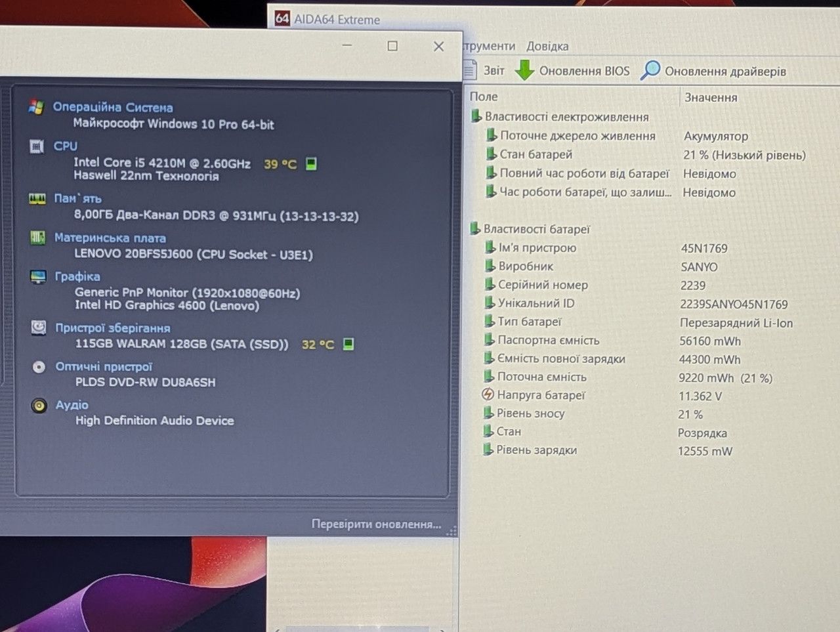
Task: Open the Пристрої зберігання section link
Action: tap(113, 327)
